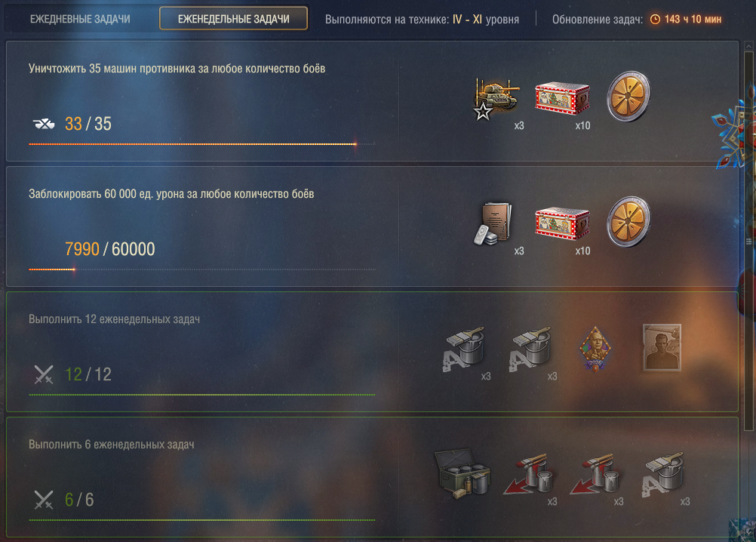The image size is (756, 542).
Task: Click the tank with star reward icon
Action: coord(496,98)
